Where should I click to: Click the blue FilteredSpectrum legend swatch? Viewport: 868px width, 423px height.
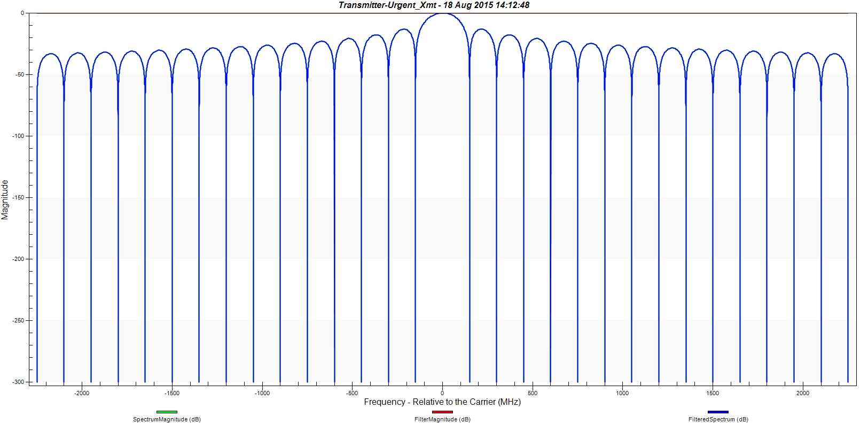pos(718,412)
